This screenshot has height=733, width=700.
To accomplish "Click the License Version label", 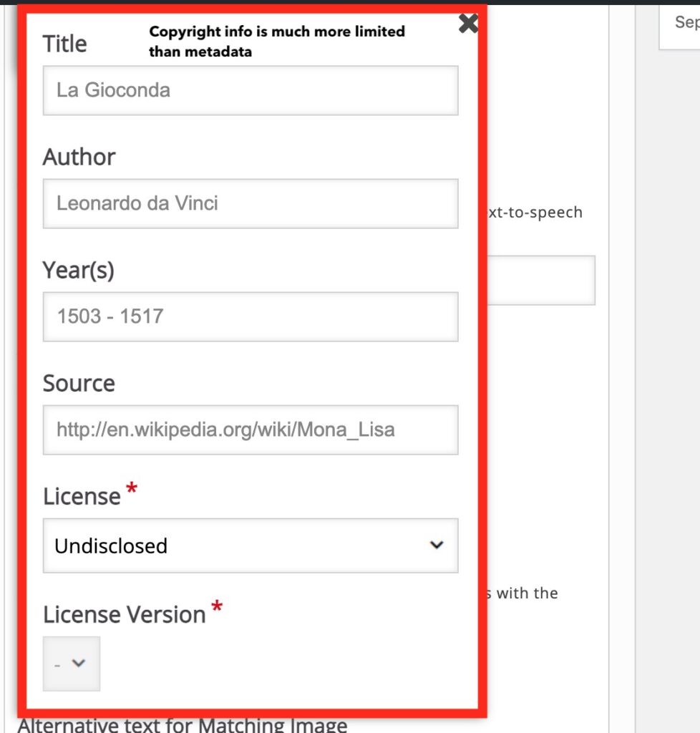I will point(124,614).
